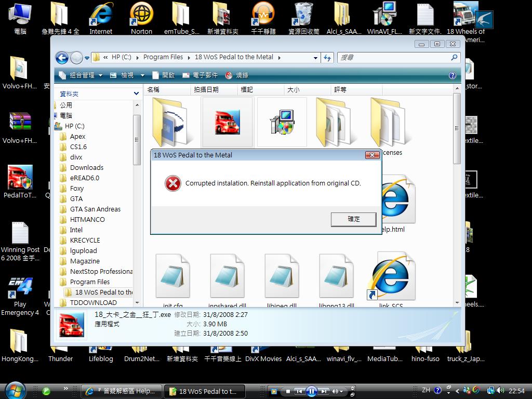
Task: Open the installer setup icon in file list
Action: tap(282, 122)
